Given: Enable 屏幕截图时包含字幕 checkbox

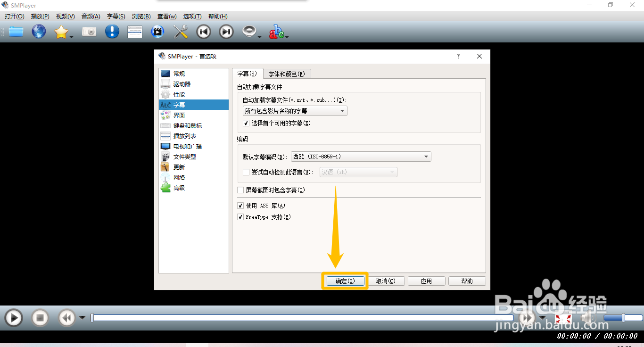Looking at the screenshot, I should pos(240,190).
